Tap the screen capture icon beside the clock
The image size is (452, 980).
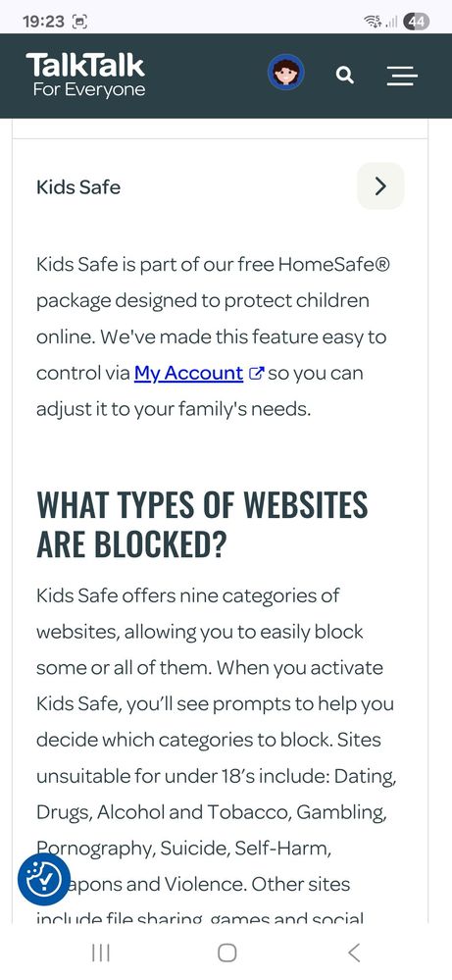[79, 22]
